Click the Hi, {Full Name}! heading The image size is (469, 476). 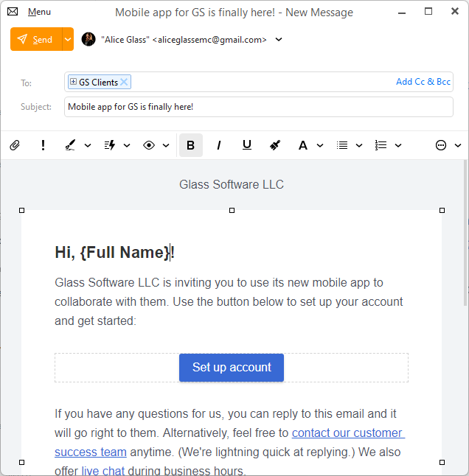[x=114, y=252]
